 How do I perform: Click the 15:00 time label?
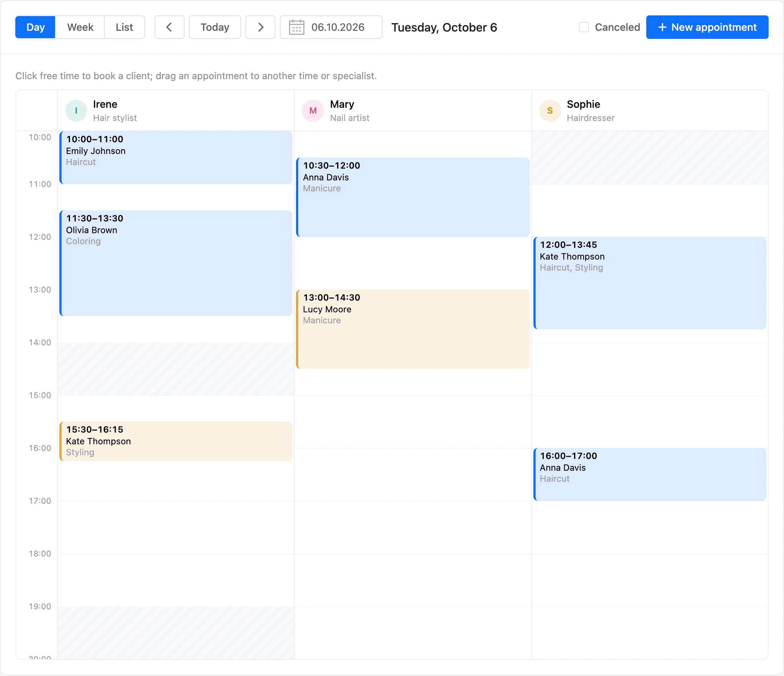[x=40, y=395]
